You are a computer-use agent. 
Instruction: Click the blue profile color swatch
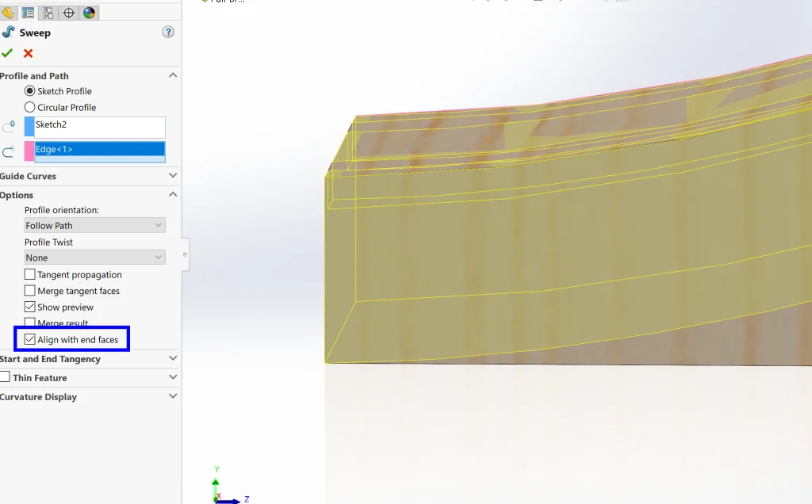(29, 128)
